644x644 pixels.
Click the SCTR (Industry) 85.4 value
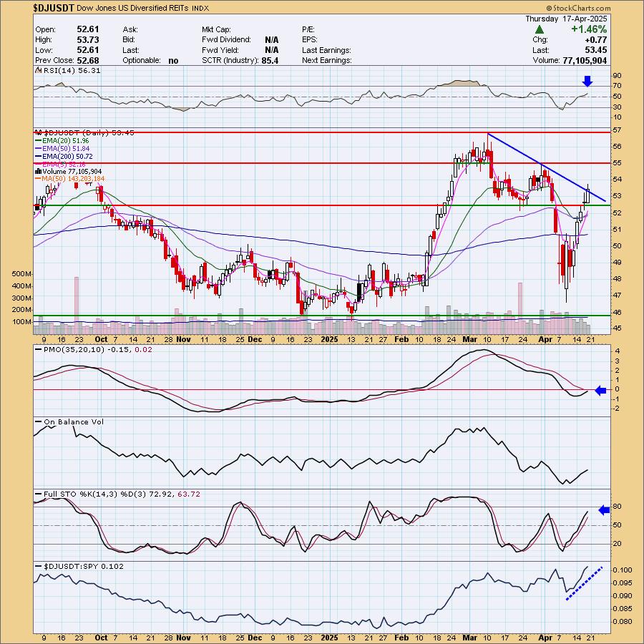(270, 60)
